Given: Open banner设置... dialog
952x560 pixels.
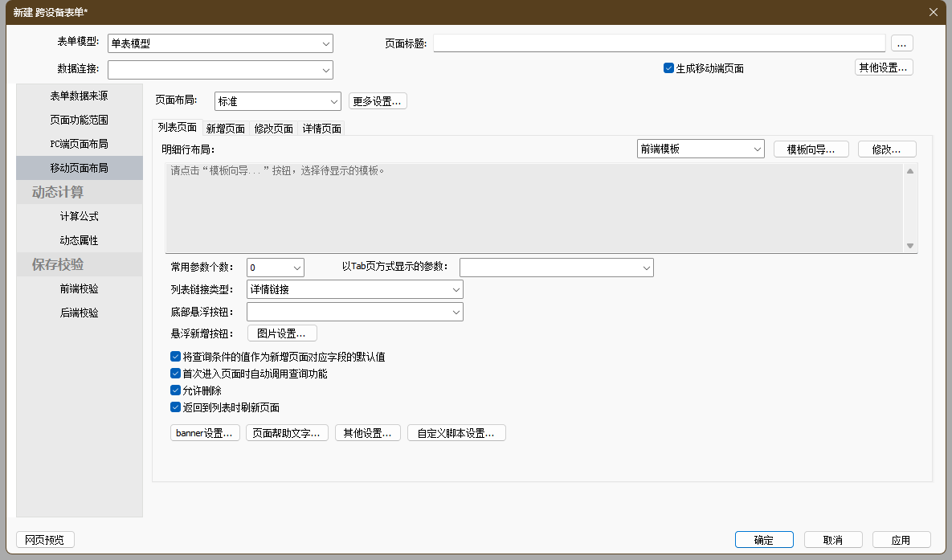Looking at the screenshot, I should tap(206, 433).
